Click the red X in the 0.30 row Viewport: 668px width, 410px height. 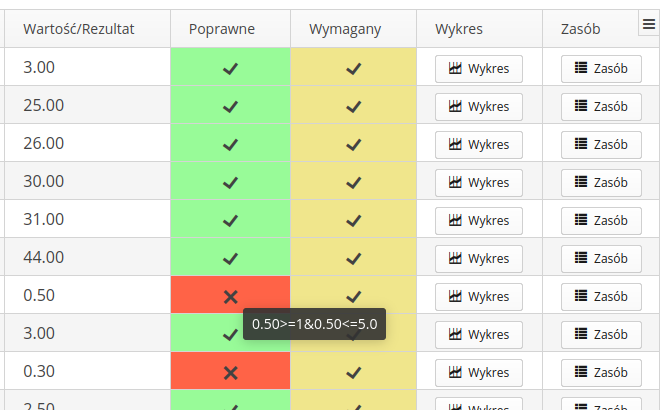(x=231, y=372)
